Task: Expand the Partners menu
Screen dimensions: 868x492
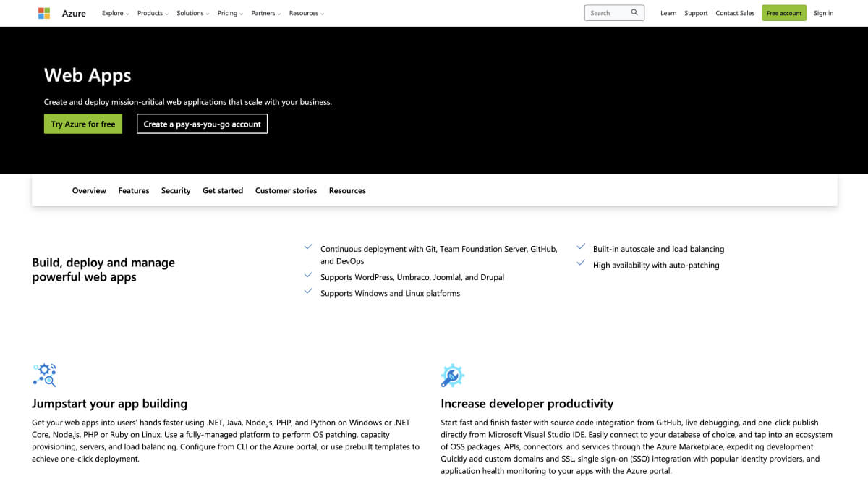Action: tap(266, 13)
